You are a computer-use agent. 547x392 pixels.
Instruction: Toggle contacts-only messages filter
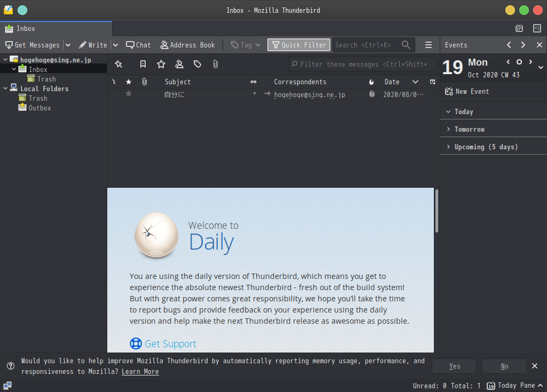(179, 64)
